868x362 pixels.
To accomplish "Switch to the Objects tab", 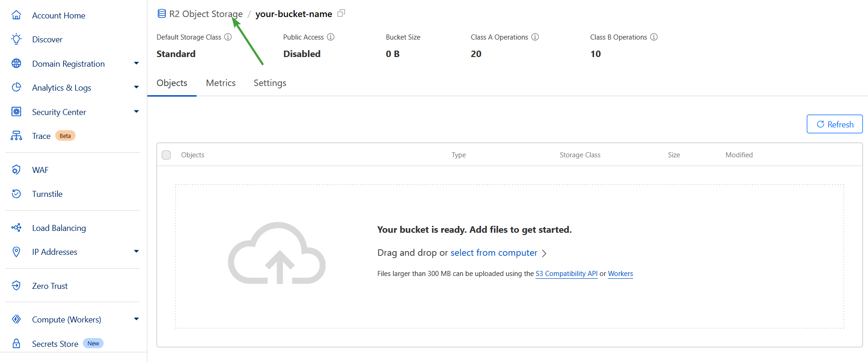I will point(172,83).
